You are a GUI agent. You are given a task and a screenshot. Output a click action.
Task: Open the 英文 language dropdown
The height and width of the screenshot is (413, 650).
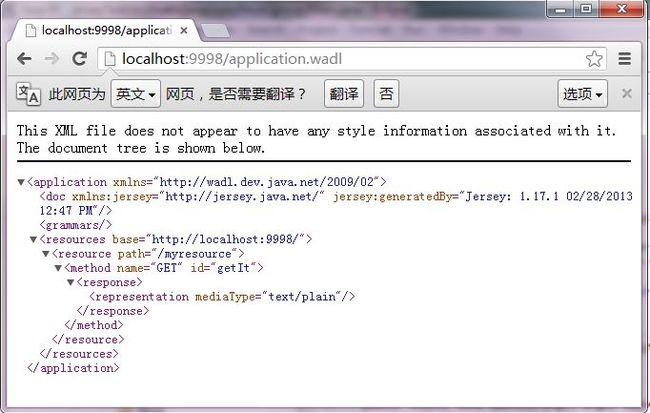(x=136, y=94)
